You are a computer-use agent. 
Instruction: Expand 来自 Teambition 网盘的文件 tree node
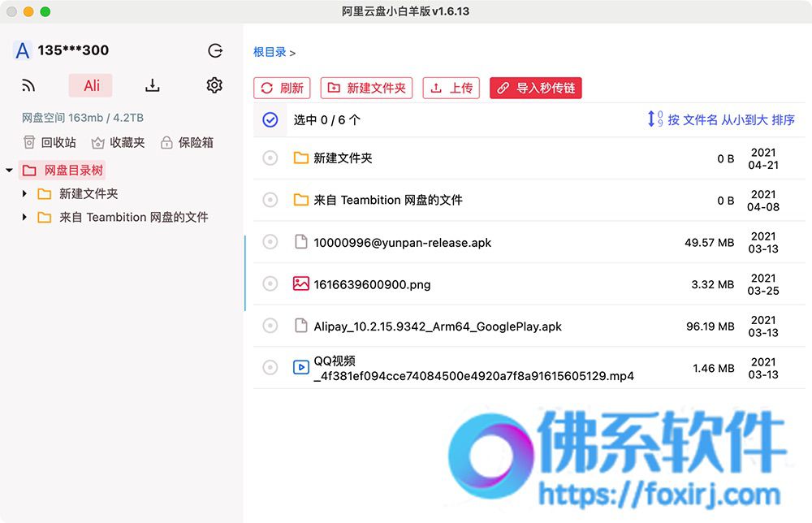tap(24, 217)
